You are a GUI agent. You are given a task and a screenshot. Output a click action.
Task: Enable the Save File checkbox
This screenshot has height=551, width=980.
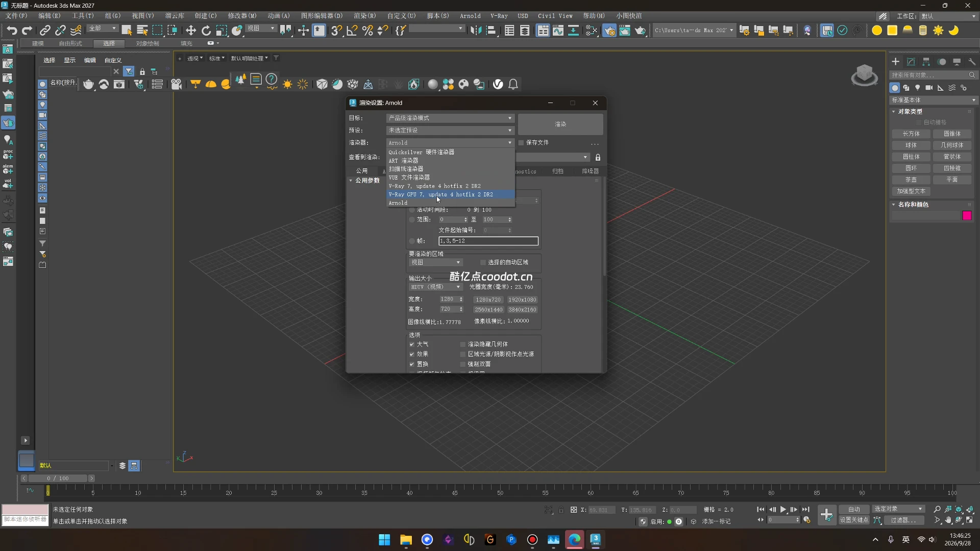(x=521, y=143)
